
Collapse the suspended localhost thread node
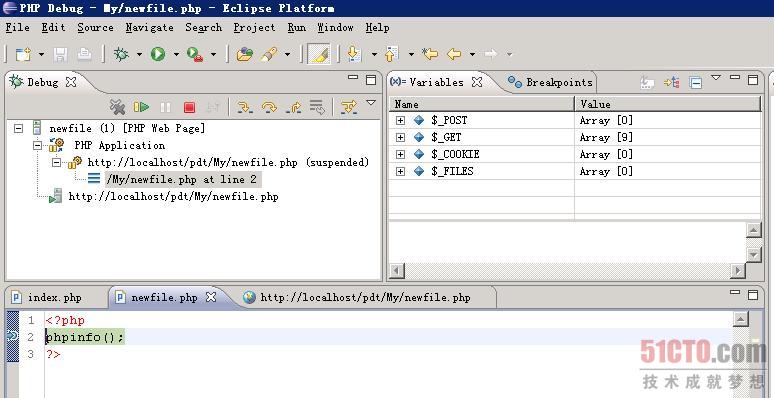(x=56, y=162)
